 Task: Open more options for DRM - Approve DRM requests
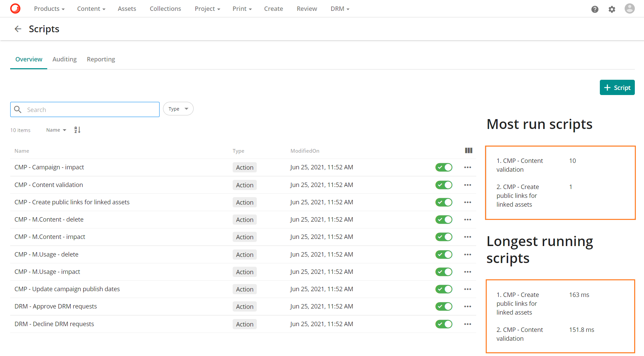click(468, 306)
